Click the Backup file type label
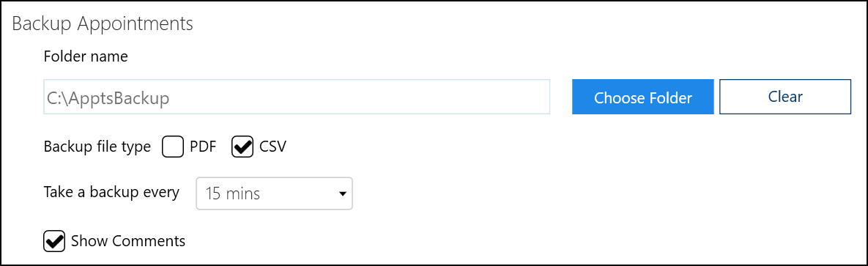This screenshot has width=868, height=266. click(x=97, y=147)
